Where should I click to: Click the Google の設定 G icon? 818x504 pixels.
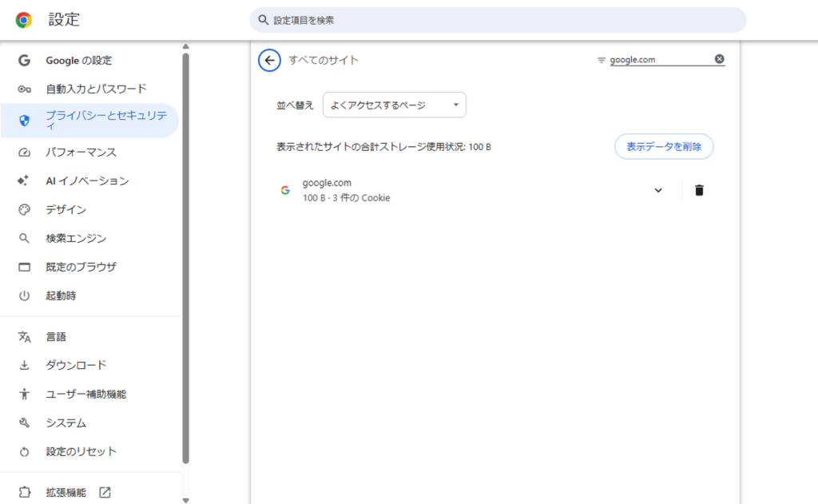(x=24, y=61)
